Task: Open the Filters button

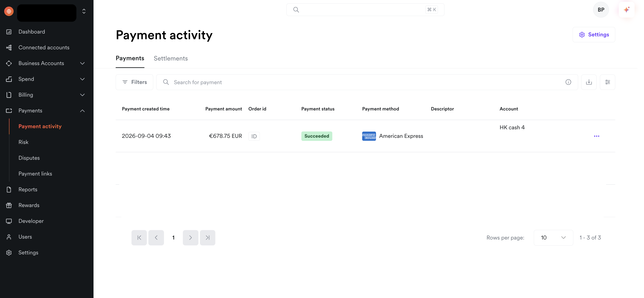Action: pyautogui.click(x=135, y=82)
